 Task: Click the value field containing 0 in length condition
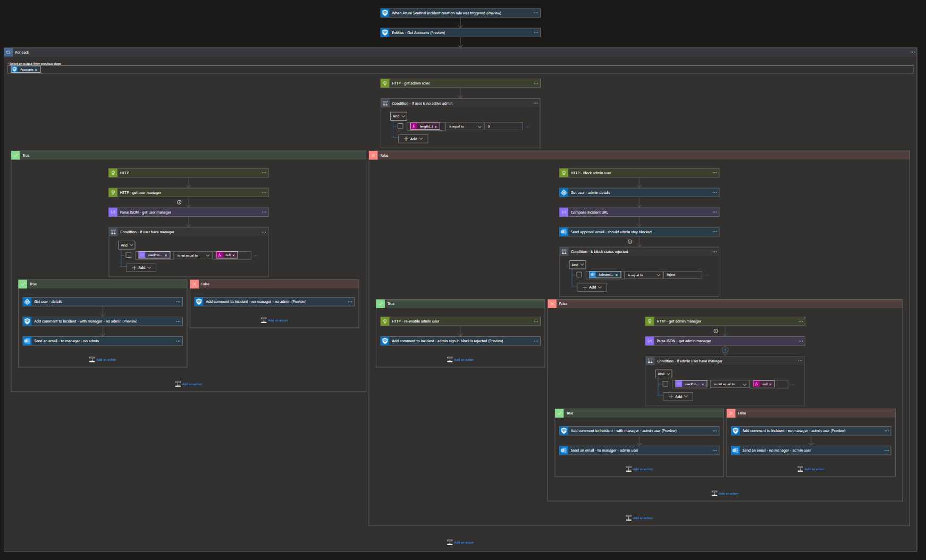(503, 126)
